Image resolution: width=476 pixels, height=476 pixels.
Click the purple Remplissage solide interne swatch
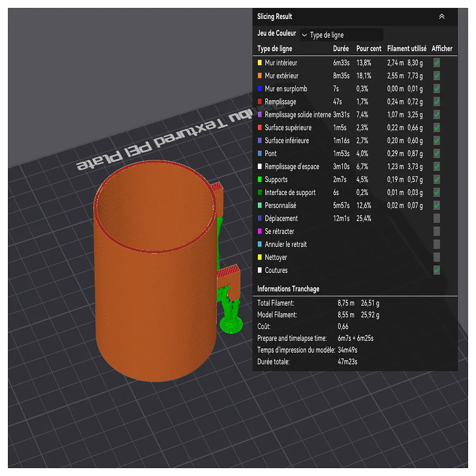point(260,115)
